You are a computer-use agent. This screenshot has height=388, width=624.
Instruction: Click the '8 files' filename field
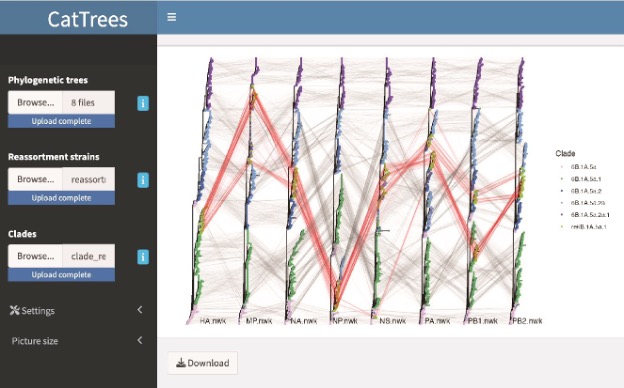(89, 102)
